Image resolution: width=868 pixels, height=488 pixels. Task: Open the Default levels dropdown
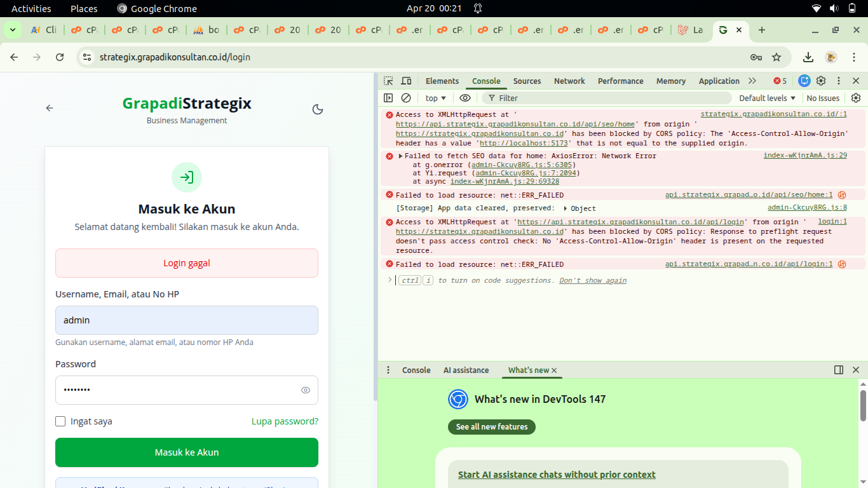pyautogui.click(x=767, y=98)
